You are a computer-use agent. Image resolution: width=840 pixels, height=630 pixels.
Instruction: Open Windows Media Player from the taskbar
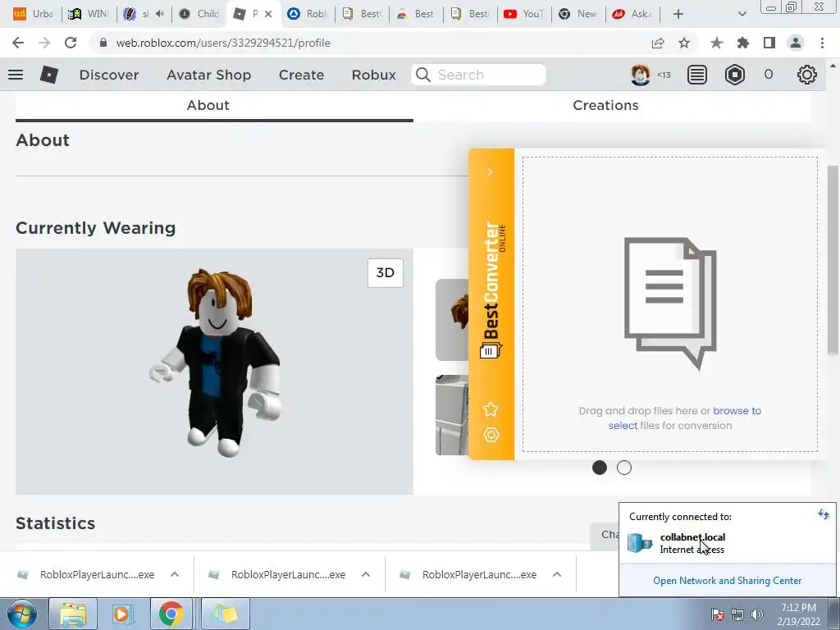[x=122, y=614]
